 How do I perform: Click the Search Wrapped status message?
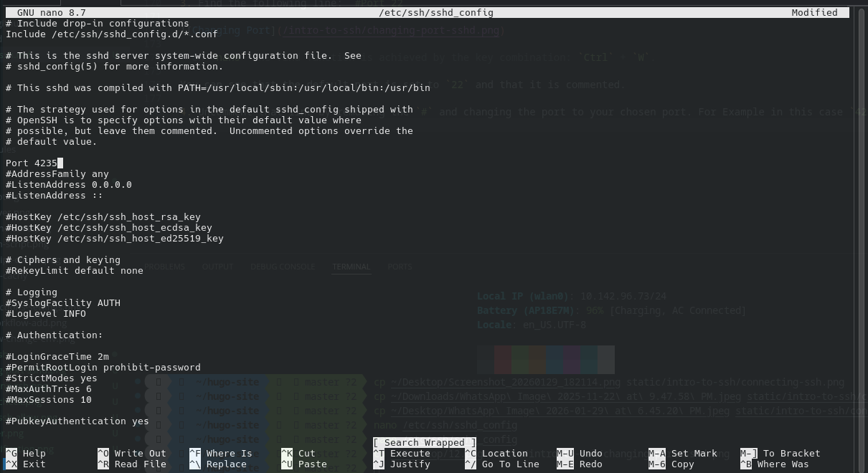[425, 443]
